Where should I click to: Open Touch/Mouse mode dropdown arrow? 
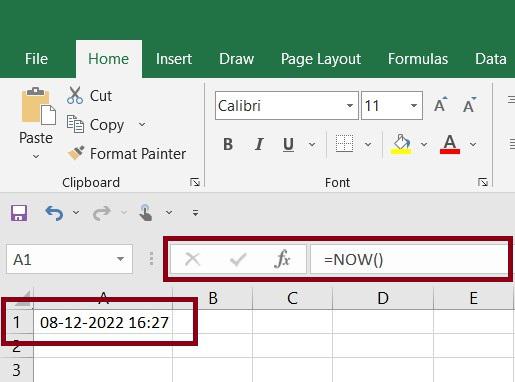tap(169, 212)
